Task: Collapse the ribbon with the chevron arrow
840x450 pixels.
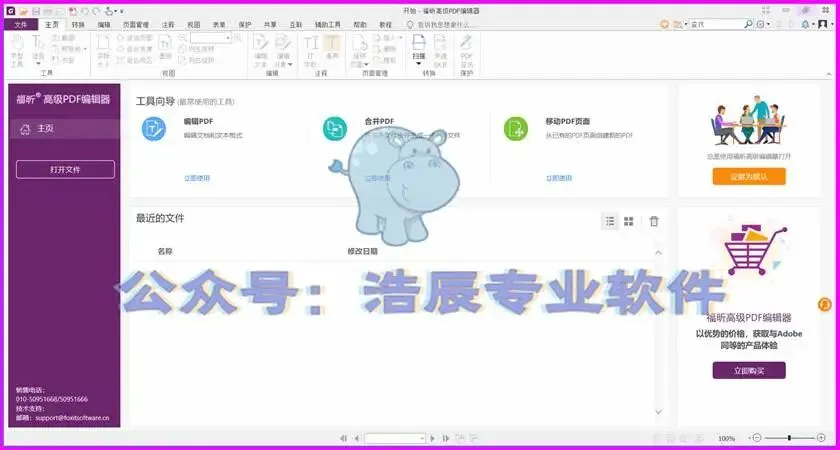Action: click(x=829, y=75)
